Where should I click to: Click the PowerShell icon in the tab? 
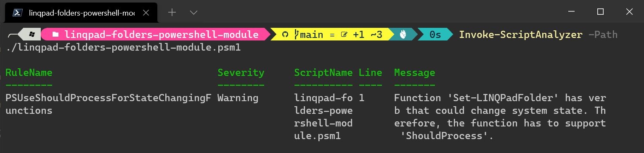coord(18,13)
